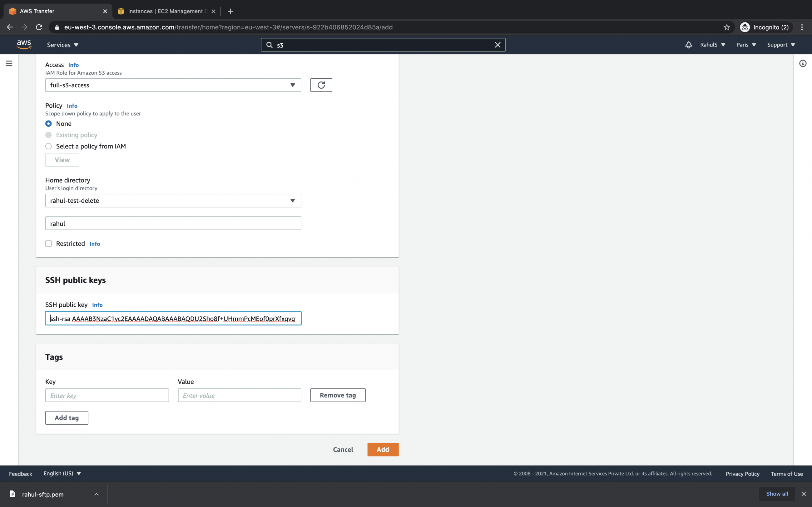
Task: Clear the s3 search query
Action: [497, 45]
